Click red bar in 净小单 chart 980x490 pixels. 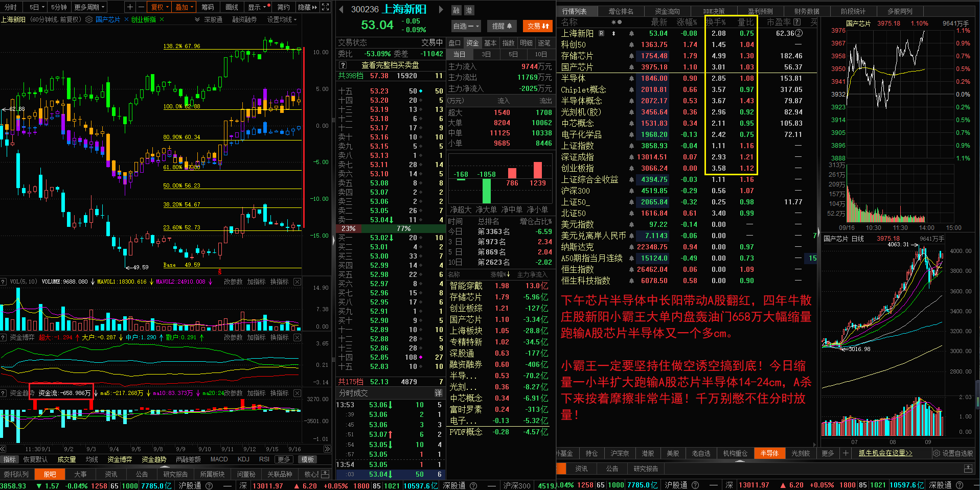537,170
